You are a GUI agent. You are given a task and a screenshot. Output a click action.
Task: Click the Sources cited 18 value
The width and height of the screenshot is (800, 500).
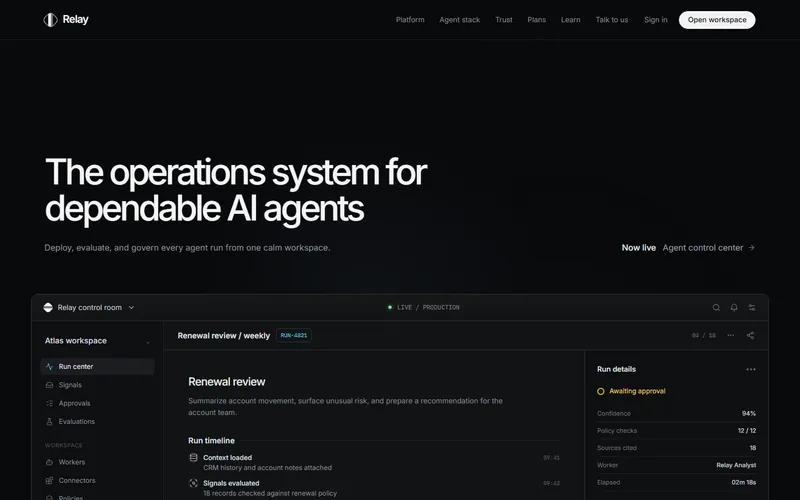[x=753, y=448]
